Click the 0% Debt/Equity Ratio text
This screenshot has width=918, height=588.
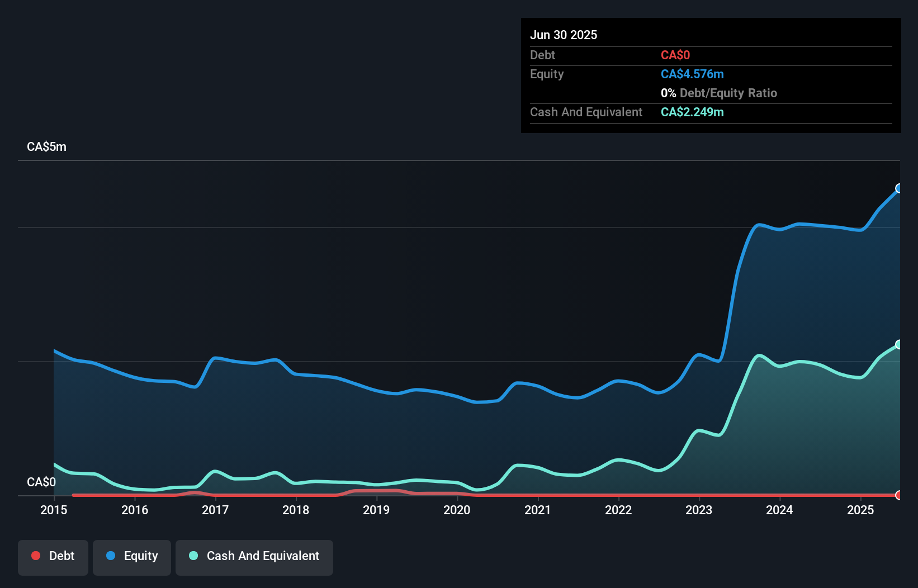[719, 93]
